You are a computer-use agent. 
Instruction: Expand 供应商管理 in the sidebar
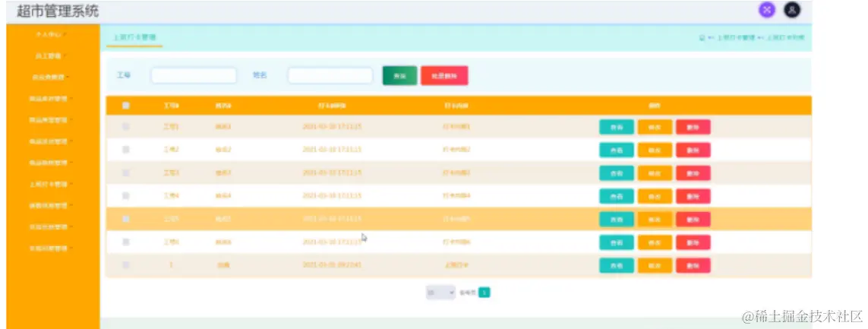click(50, 77)
